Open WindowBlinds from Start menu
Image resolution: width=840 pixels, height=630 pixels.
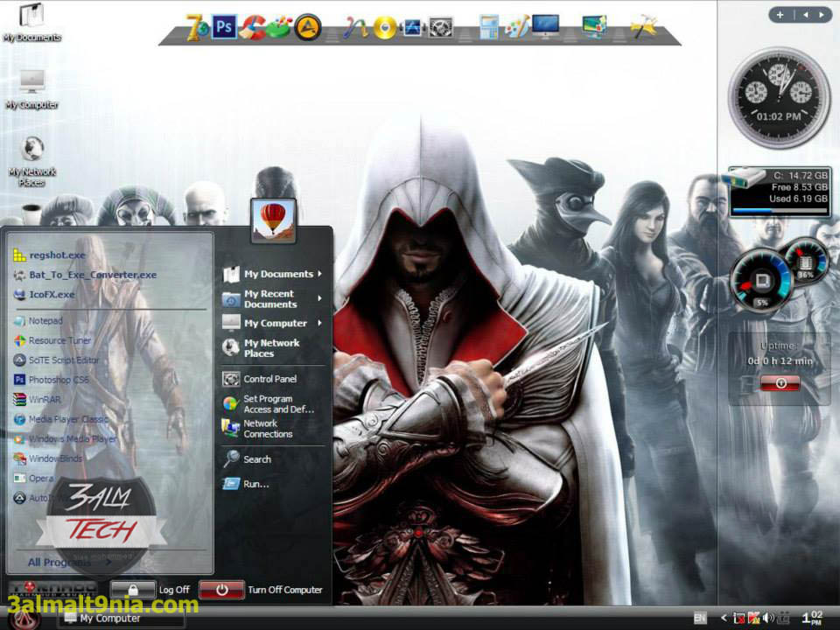(x=110, y=458)
